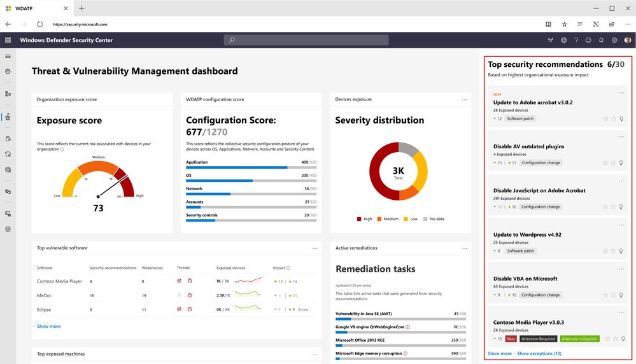636x364 pixels.
Task: Click Show more under Top vulnerable software
Action: [x=48, y=326]
